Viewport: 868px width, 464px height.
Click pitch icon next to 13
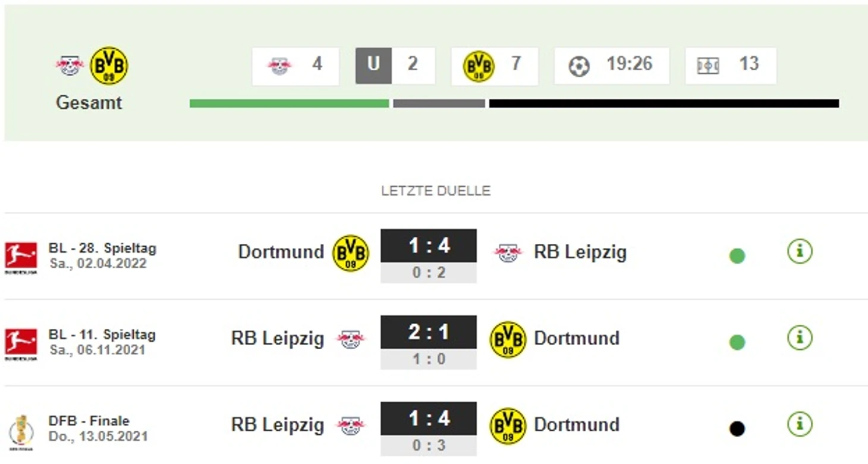click(x=708, y=65)
